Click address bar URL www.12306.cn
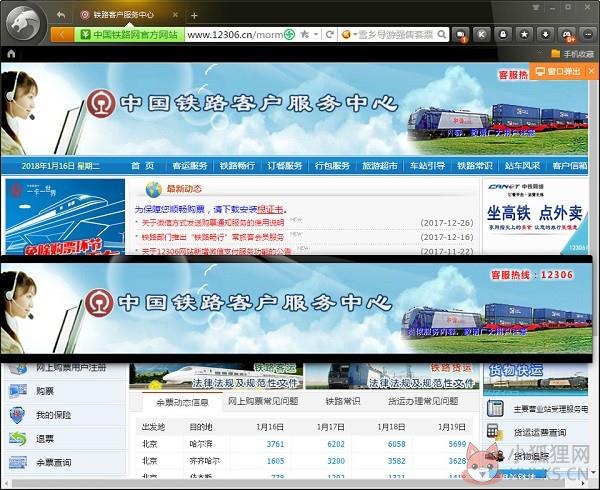The image size is (600, 490). [x=235, y=35]
